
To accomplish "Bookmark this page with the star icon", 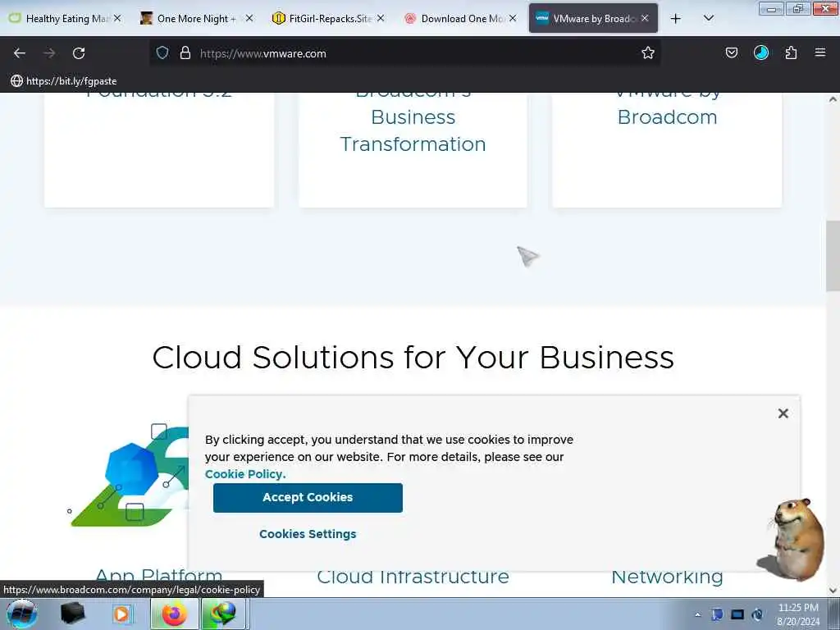I will click(648, 53).
